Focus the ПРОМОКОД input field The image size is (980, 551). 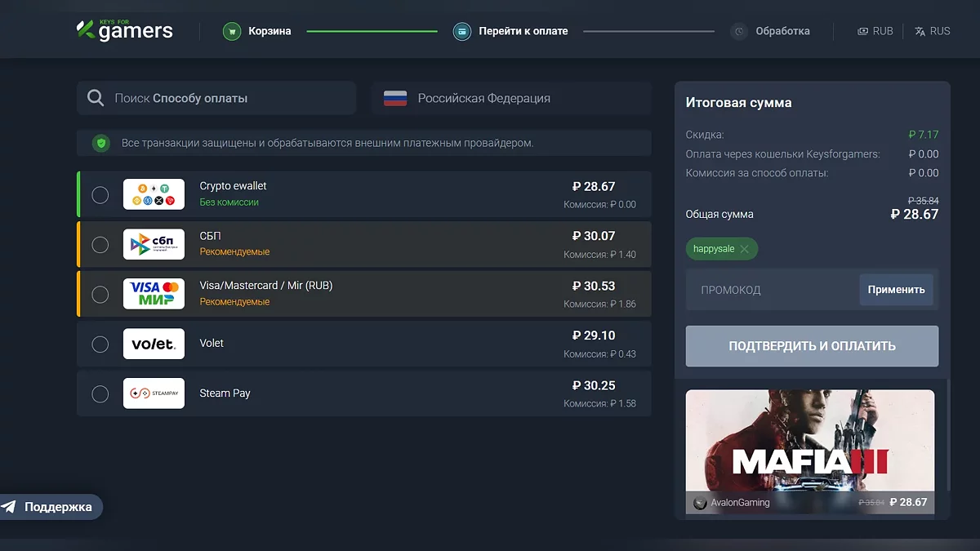(x=773, y=290)
